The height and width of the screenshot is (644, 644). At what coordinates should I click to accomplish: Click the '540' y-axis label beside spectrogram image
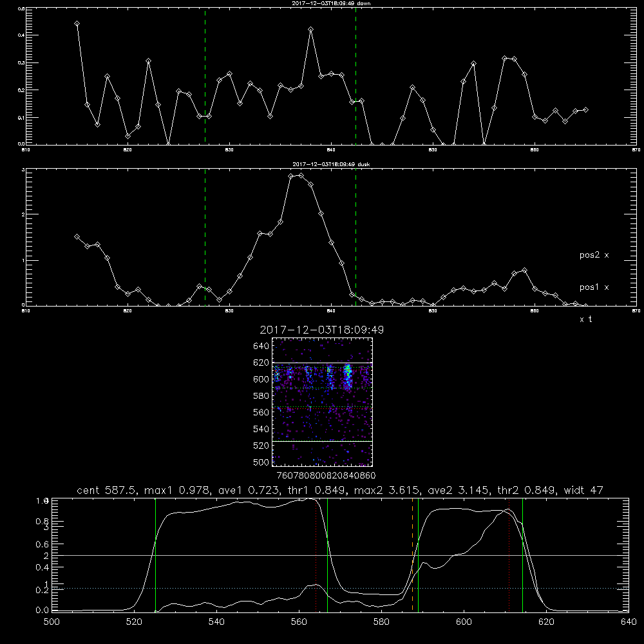tap(261, 429)
